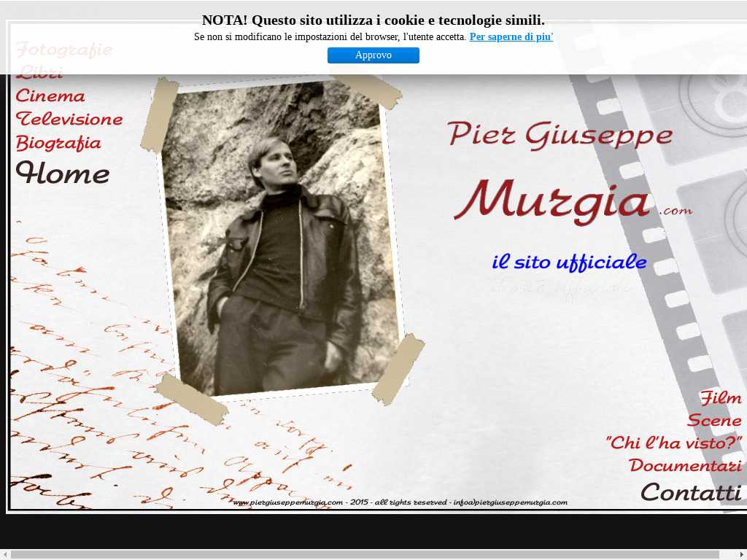The width and height of the screenshot is (747, 560).
Task: Click the Approvo cookie consent button
Action: click(x=373, y=55)
